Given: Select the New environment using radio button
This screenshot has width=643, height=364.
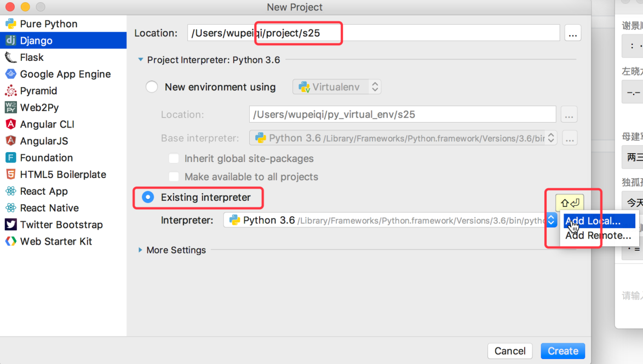Looking at the screenshot, I should coord(152,87).
